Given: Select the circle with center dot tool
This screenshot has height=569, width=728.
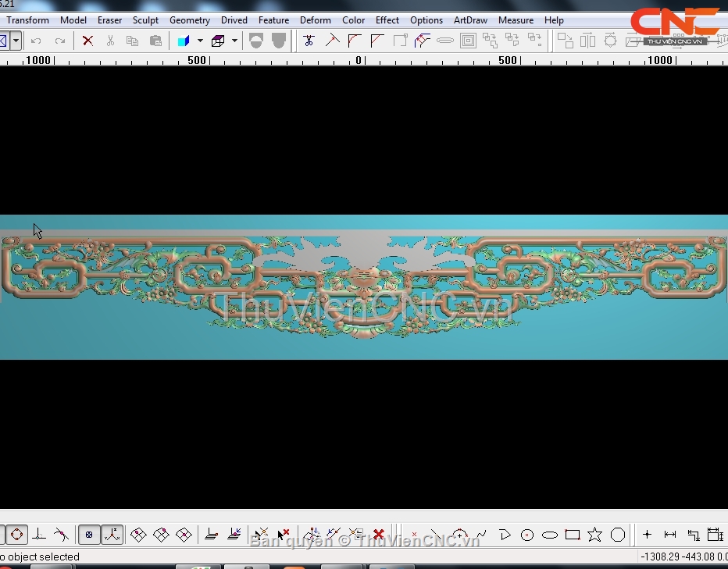Looking at the screenshot, I should pyautogui.click(x=527, y=535).
